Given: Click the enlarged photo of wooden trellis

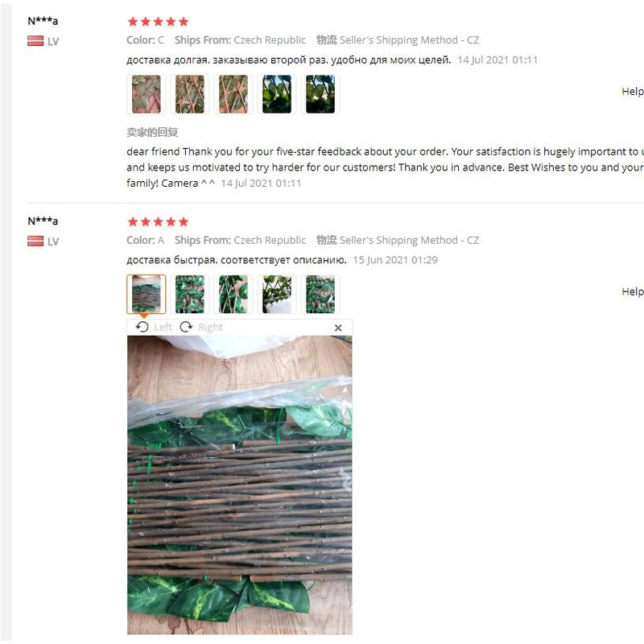Looking at the screenshot, I should [x=240, y=485].
